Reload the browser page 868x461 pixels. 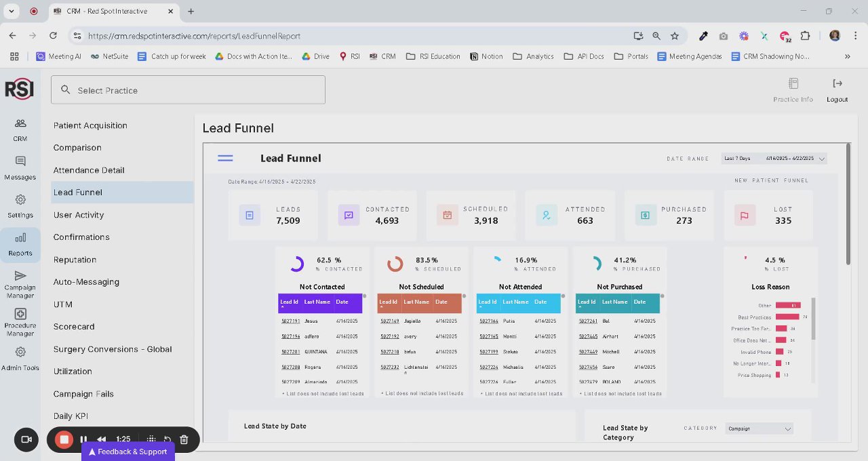click(53, 35)
